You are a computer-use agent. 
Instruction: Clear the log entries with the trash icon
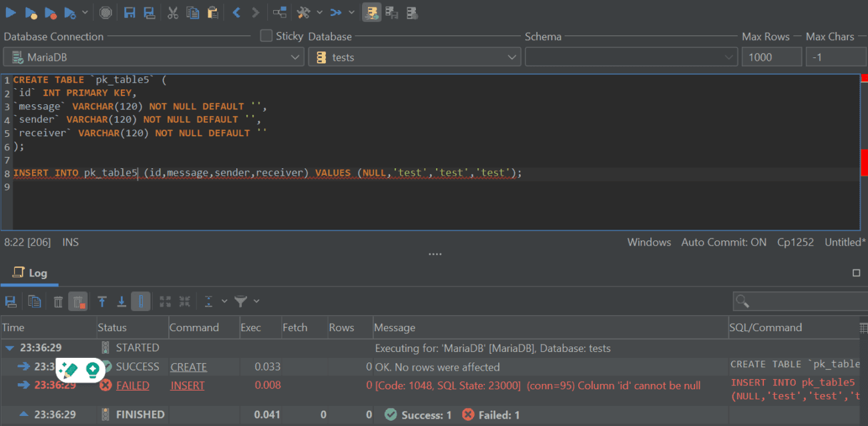58,301
